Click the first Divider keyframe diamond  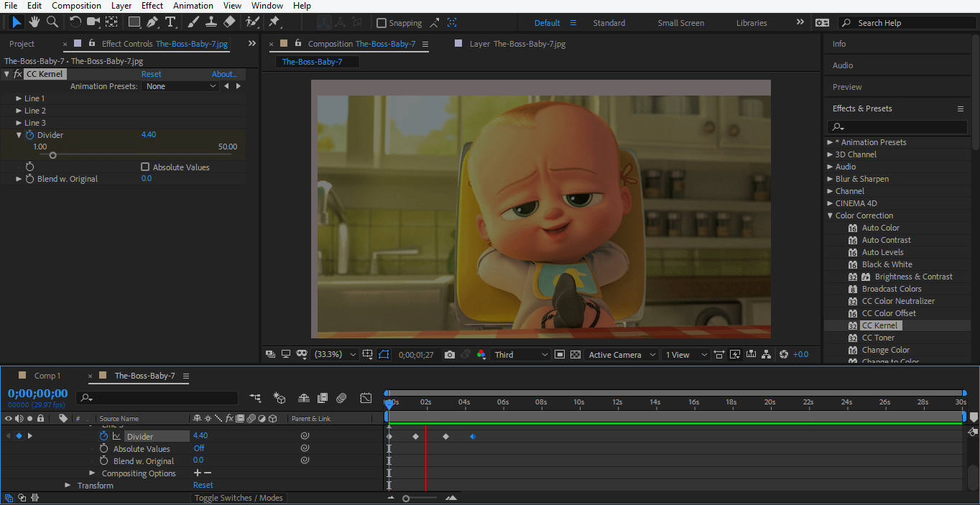[389, 435]
